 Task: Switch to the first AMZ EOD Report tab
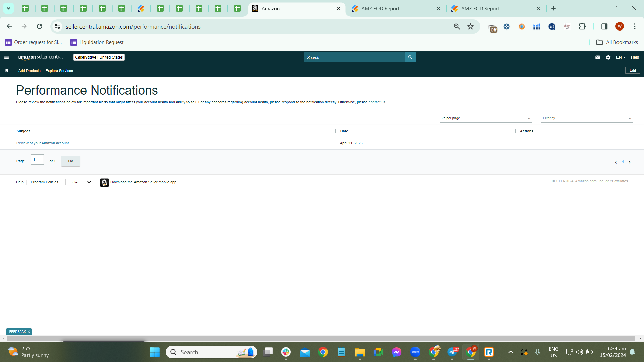pos(396,8)
